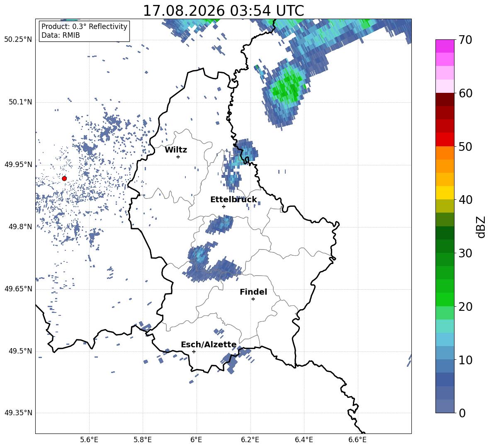The height and width of the screenshot is (448, 491).
Task: Click the green rain core northeast of Luxembourg
Action: (285, 91)
